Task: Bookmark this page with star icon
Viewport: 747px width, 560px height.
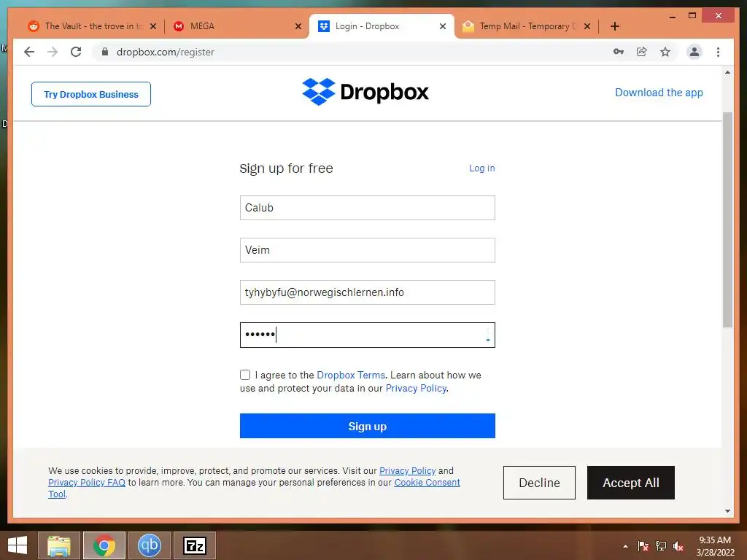Action: click(x=665, y=52)
